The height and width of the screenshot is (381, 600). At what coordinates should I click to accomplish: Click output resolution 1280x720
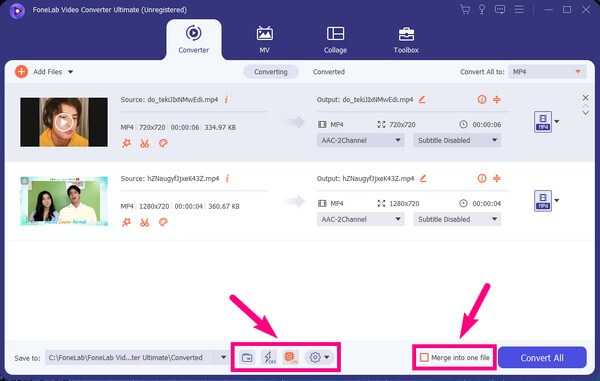[x=404, y=204]
